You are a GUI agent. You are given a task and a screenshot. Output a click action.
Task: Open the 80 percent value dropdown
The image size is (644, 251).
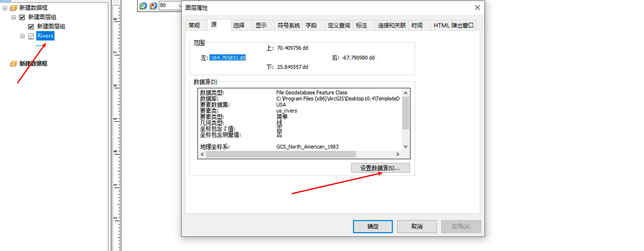[179, 6]
